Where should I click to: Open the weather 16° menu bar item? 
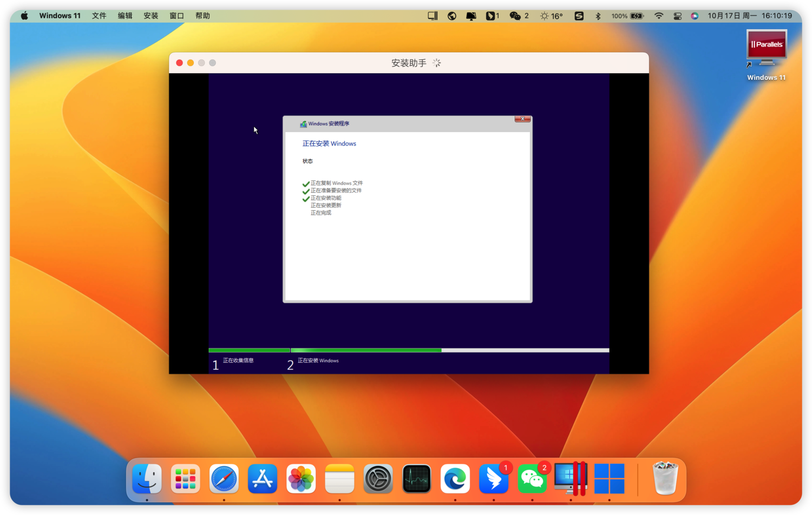click(x=552, y=16)
